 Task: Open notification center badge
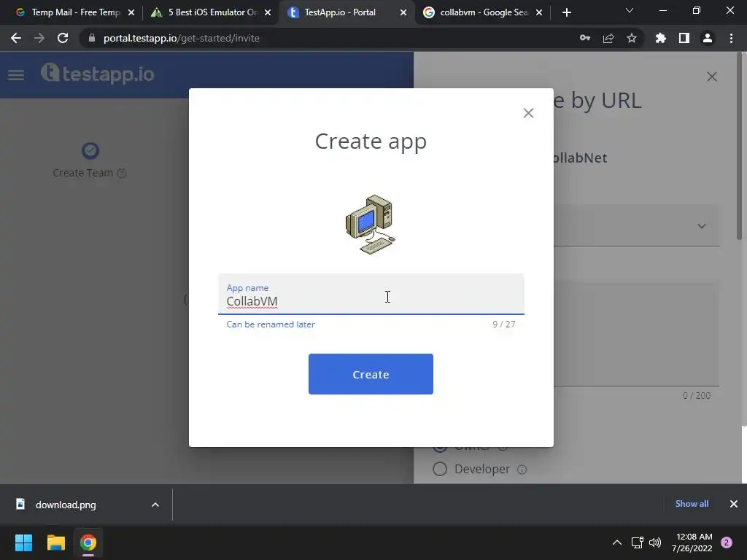[727, 542]
